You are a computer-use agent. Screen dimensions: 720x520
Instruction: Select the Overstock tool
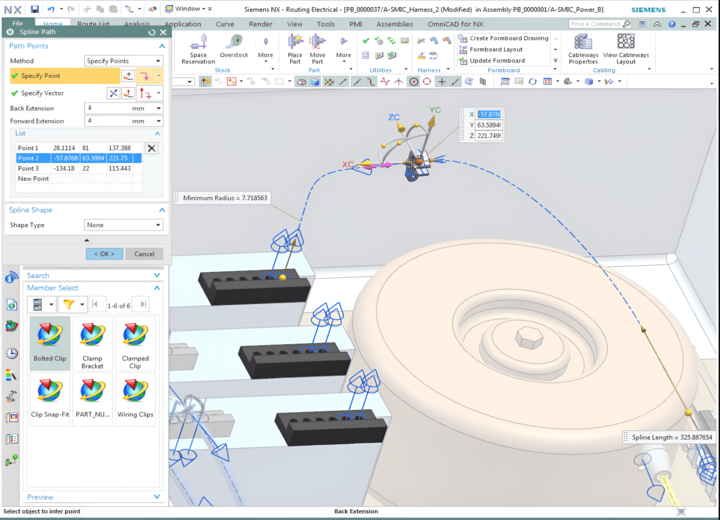[234, 46]
